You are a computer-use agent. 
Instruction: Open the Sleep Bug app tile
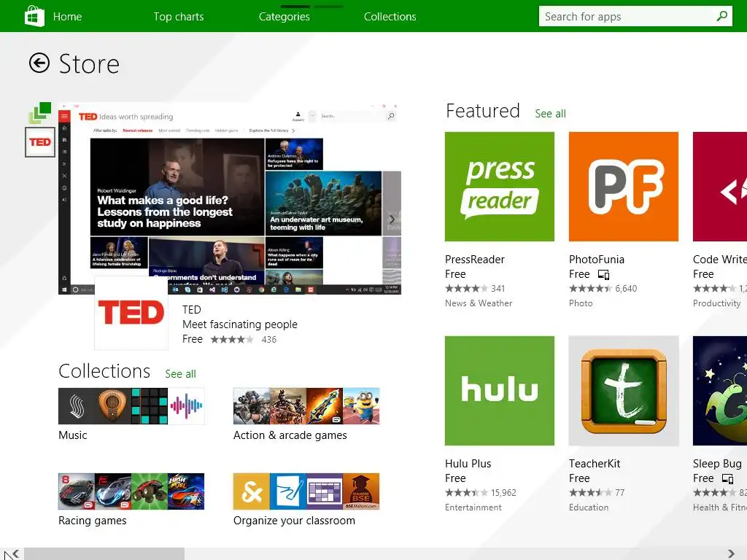pos(720,391)
